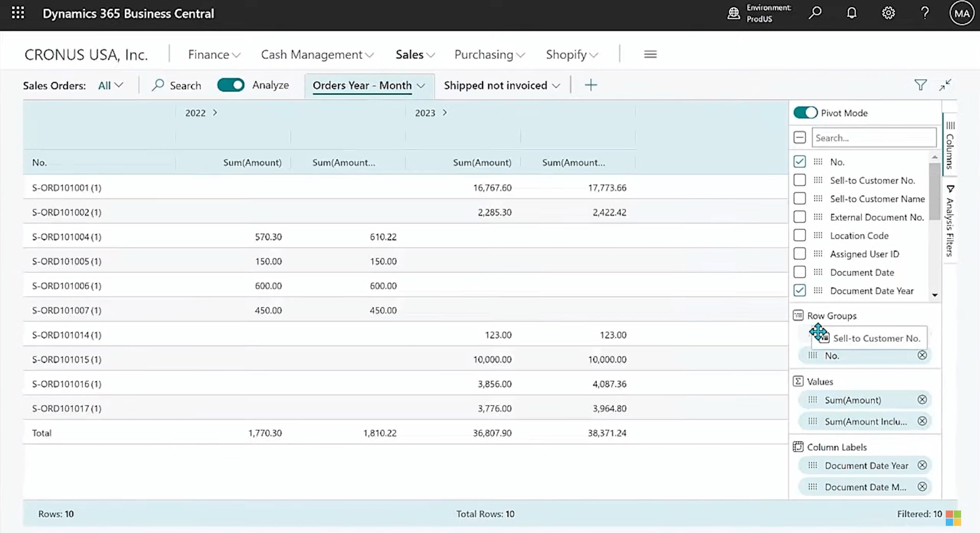
Task: Expand the 2022 column group chevron
Action: 214,112
